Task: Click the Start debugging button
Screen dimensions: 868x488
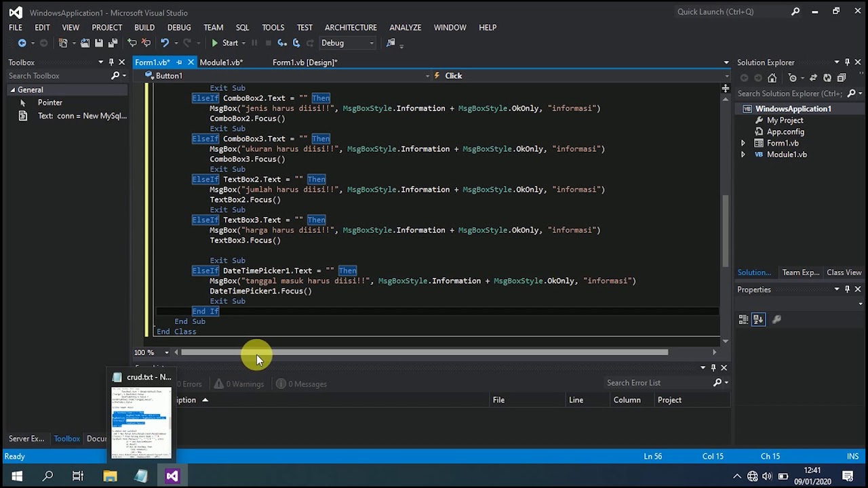Action: tap(224, 43)
